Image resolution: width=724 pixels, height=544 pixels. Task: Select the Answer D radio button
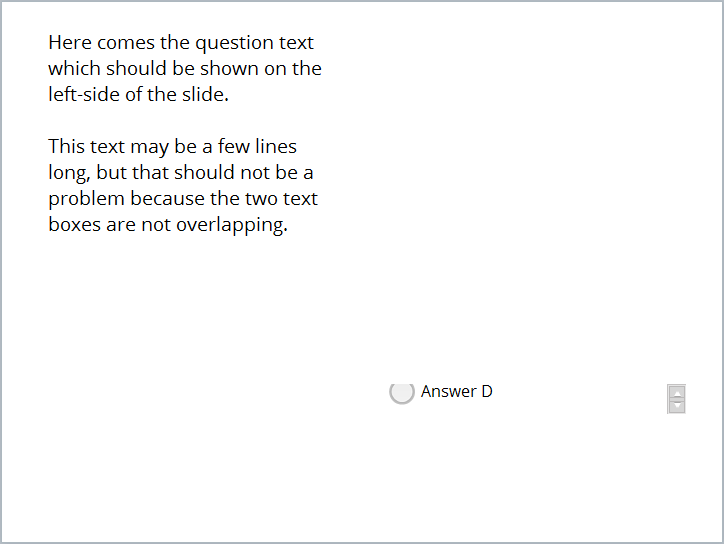click(x=401, y=392)
